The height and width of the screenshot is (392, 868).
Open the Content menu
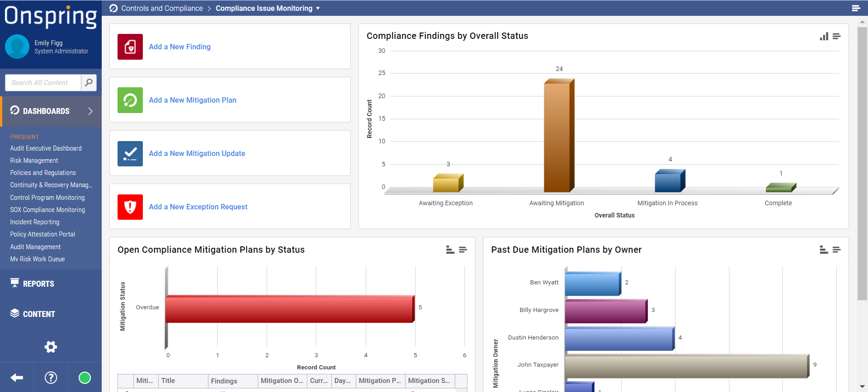point(39,314)
